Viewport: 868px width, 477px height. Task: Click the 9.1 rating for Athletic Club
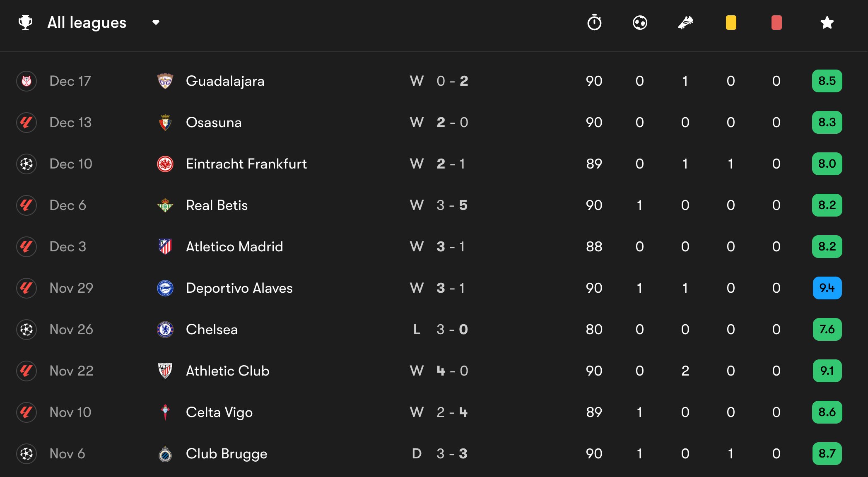coord(827,371)
